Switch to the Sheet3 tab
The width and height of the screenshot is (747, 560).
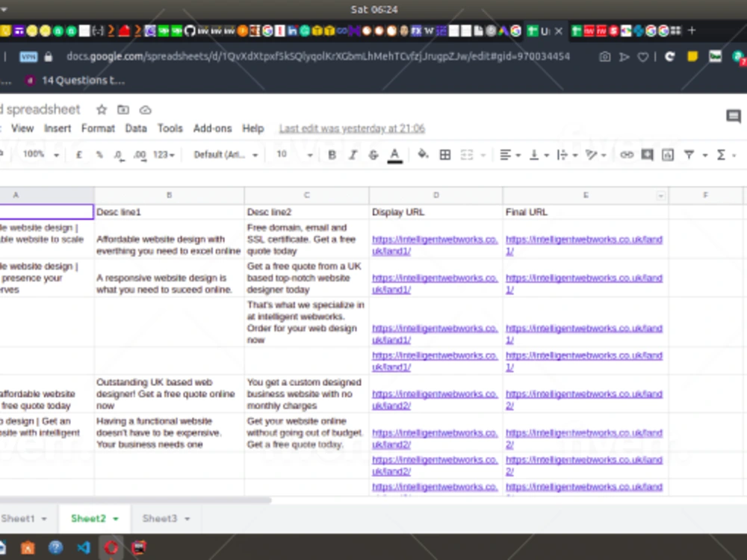pos(160,519)
